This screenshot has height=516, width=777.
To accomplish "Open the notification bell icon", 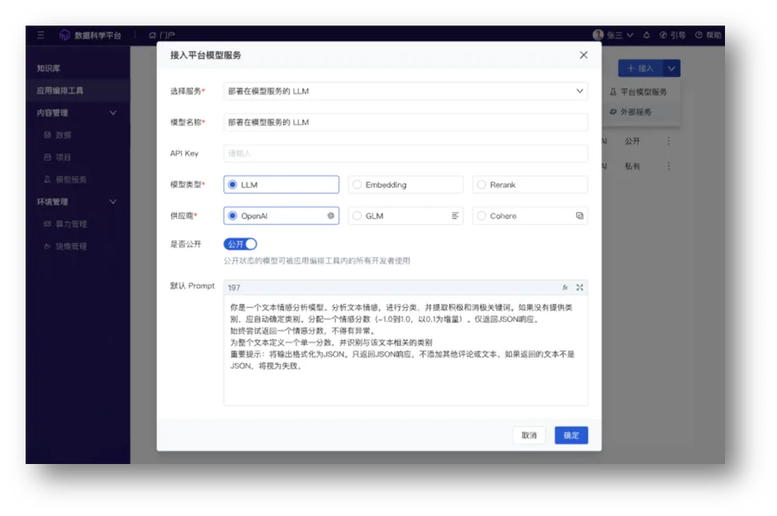I will pos(646,35).
